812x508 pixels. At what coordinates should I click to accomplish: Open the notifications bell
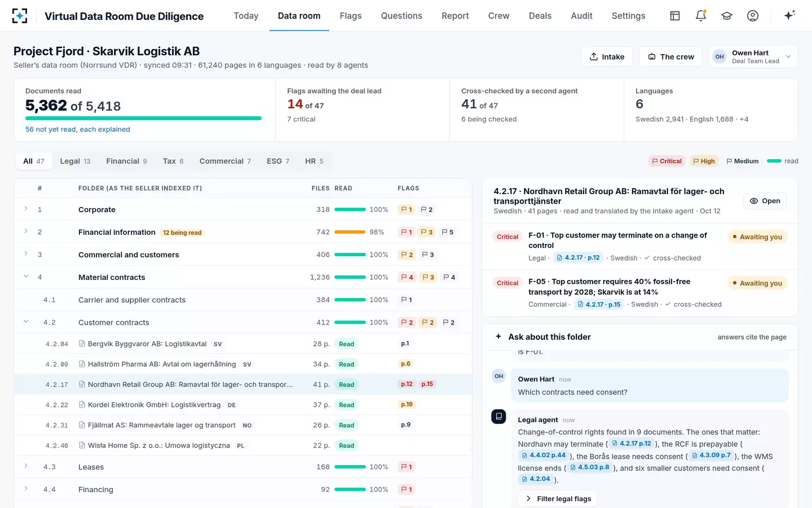[x=701, y=16]
